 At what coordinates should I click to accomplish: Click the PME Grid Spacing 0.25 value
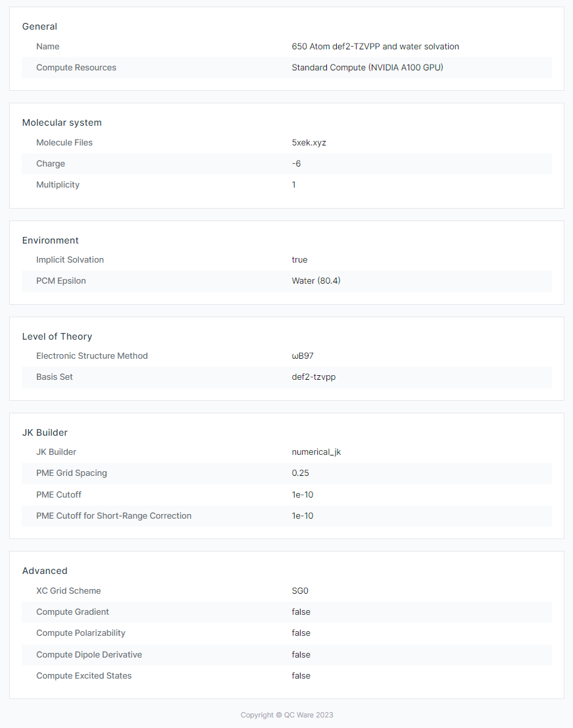[x=300, y=473]
